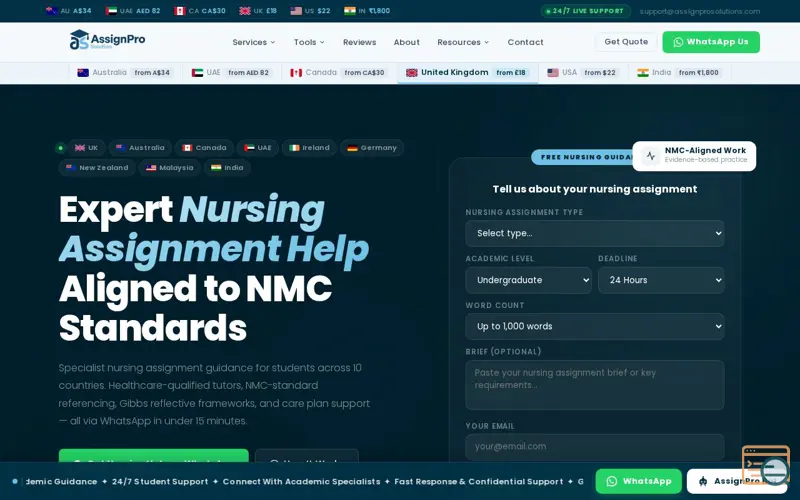Click the green WhatsApp Us header button
This screenshot has height=500, width=800.
[x=711, y=42]
